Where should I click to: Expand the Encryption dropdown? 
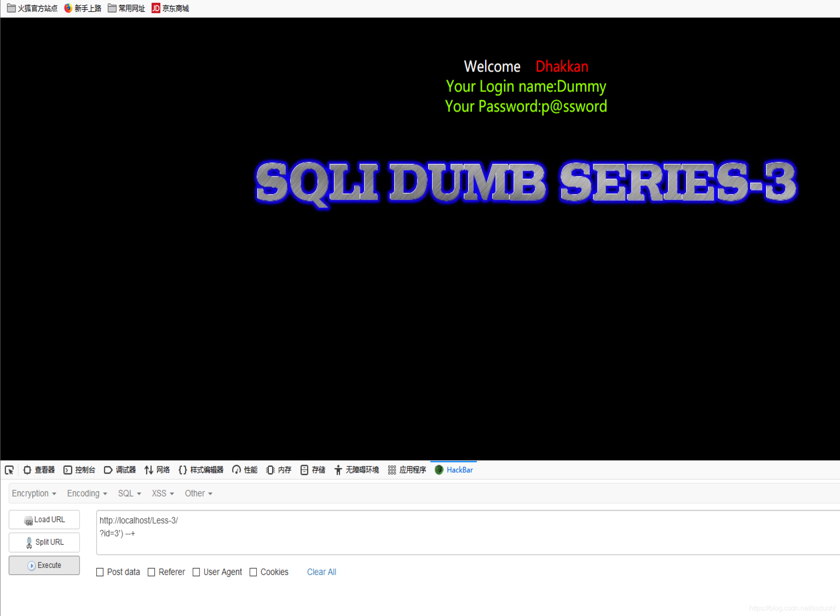[34, 493]
